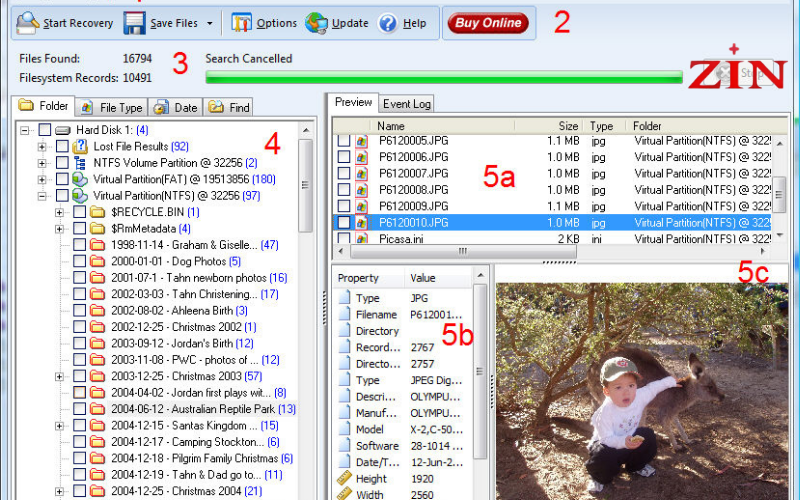
Task: Click the green search progress bar
Action: [x=444, y=77]
